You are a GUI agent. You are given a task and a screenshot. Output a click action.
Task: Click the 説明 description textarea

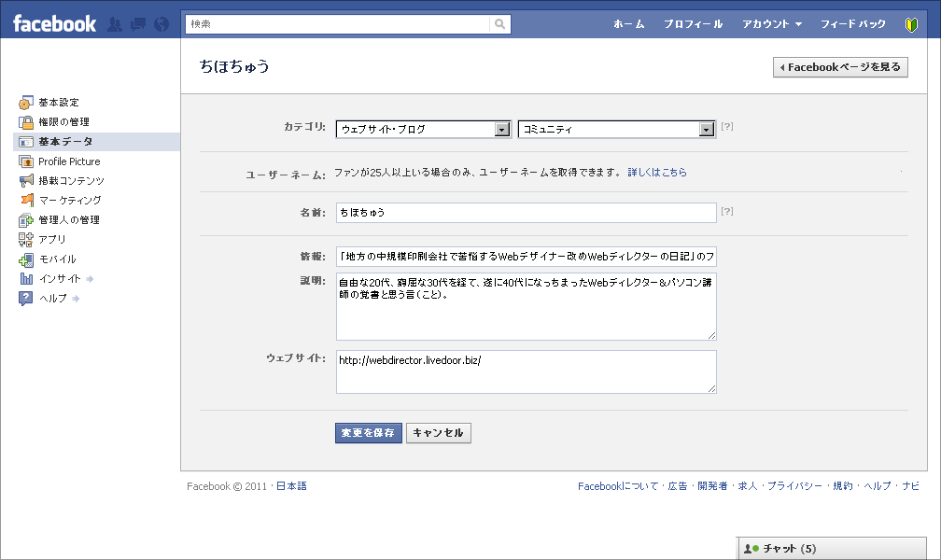click(527, 307)
